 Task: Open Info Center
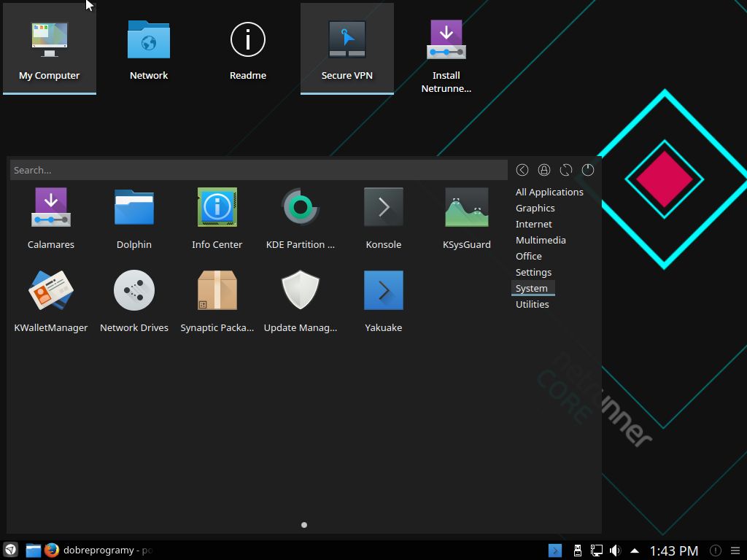(x=217, y=219)
